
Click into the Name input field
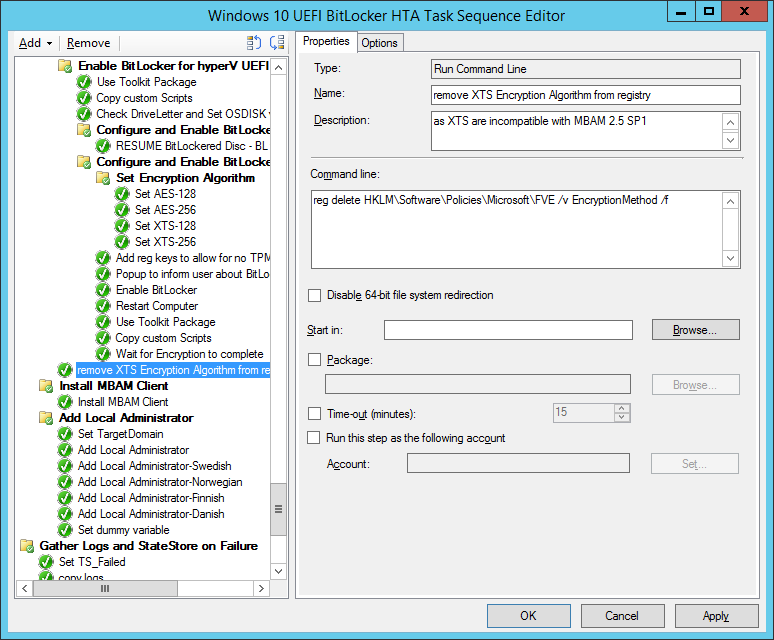[585, 95]
